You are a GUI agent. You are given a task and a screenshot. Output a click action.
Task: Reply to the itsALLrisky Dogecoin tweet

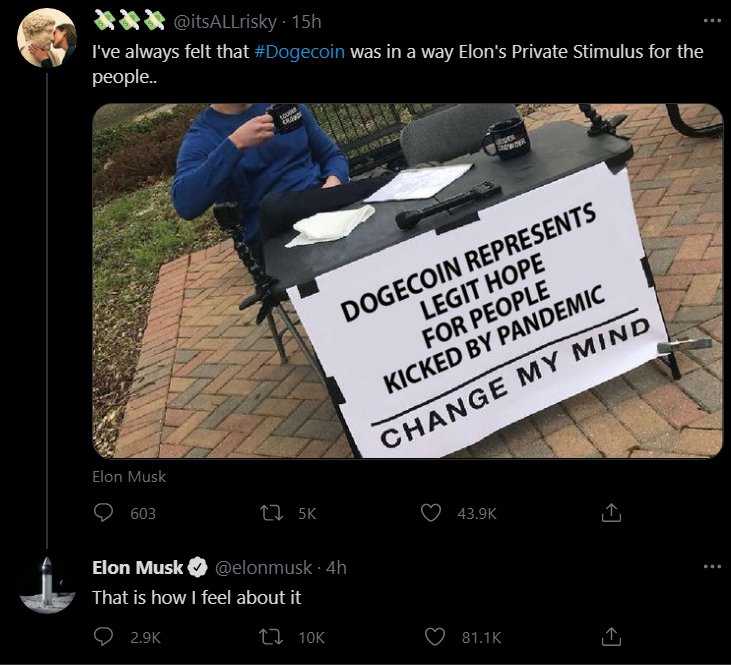coord(104,513)
